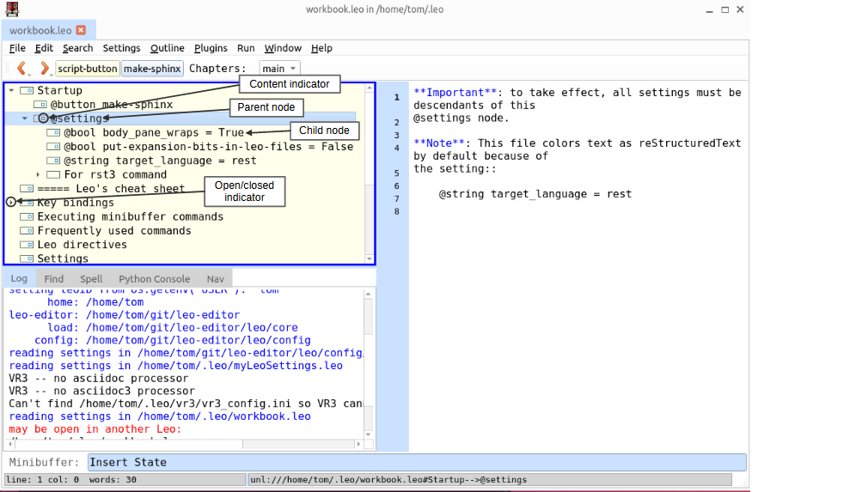Click icon box beside the Settings node
The image size is (868, 492).
pos(27,258)
